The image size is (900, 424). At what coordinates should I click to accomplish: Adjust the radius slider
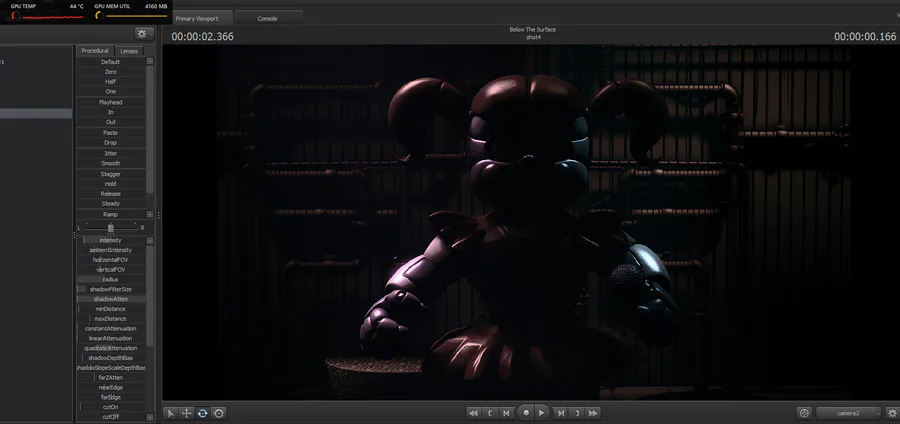[x=111, y=279]
